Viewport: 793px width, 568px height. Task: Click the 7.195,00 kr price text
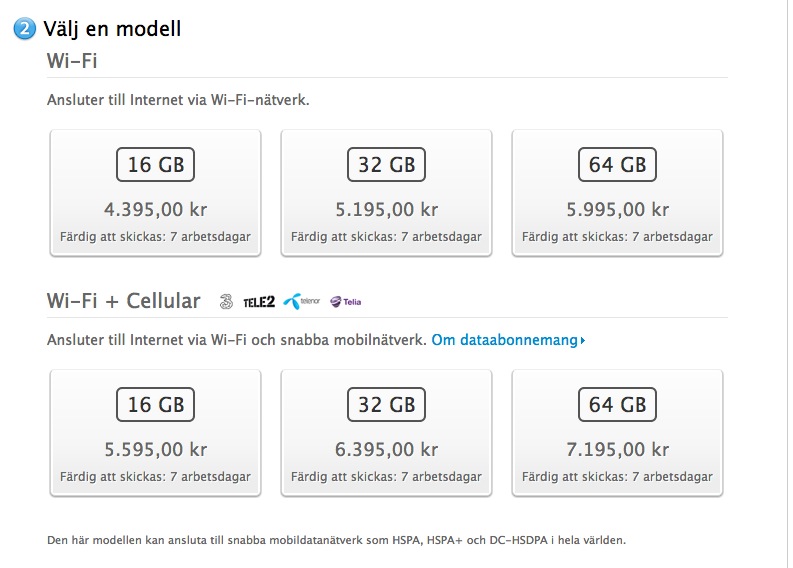[617, 449]
